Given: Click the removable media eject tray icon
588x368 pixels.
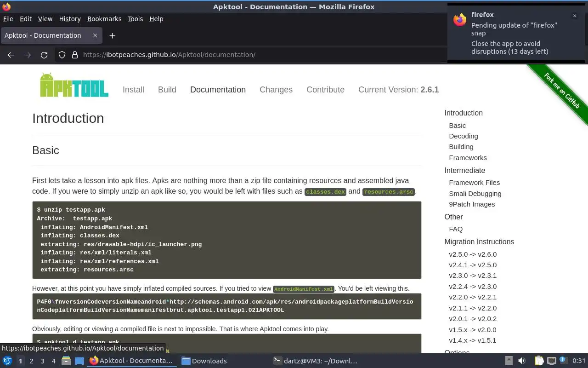Looking at the screenshot, I should click(x=509, y=361).
